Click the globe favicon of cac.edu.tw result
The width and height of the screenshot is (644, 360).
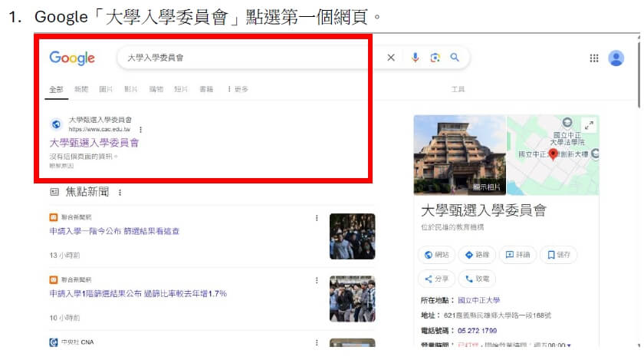coord(56,124)
